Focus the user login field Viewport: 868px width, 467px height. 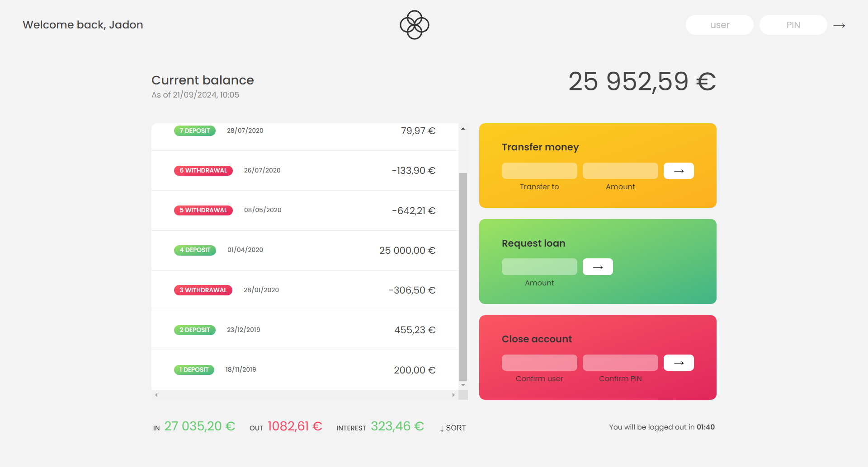(719, 25)
